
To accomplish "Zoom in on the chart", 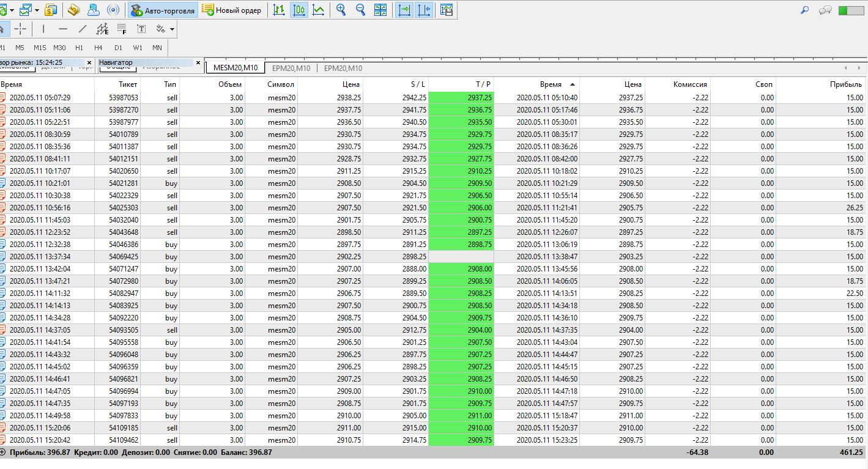I will [x=341, y=10].
